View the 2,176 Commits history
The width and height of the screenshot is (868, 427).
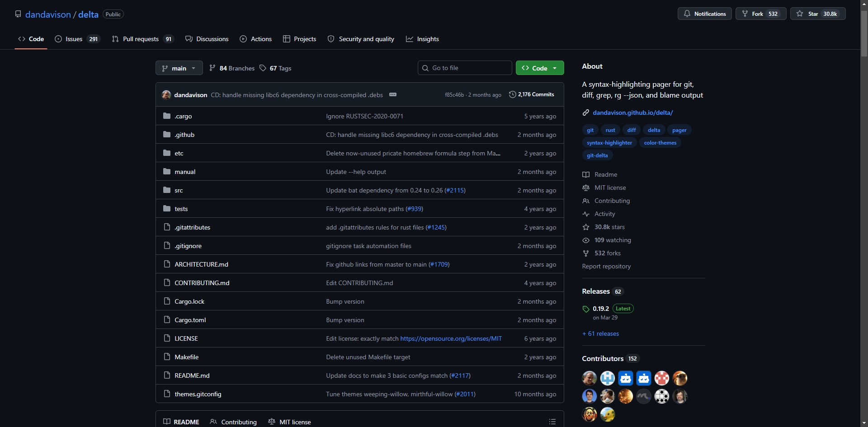[532, 94]
